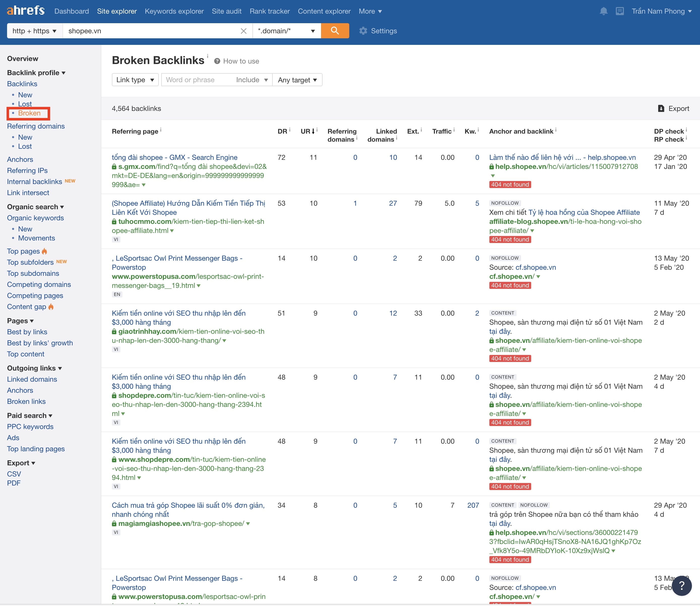Open Referring IPs in the sidebar
The height and width of the screenshot is (606, 700).
click(x=27, y=171)
